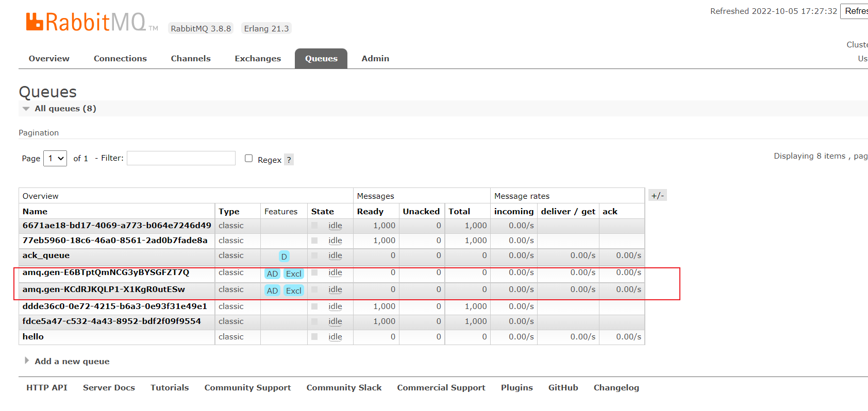Open Community Support link
This screenshot has height=411, width=868.
[247, 387]
